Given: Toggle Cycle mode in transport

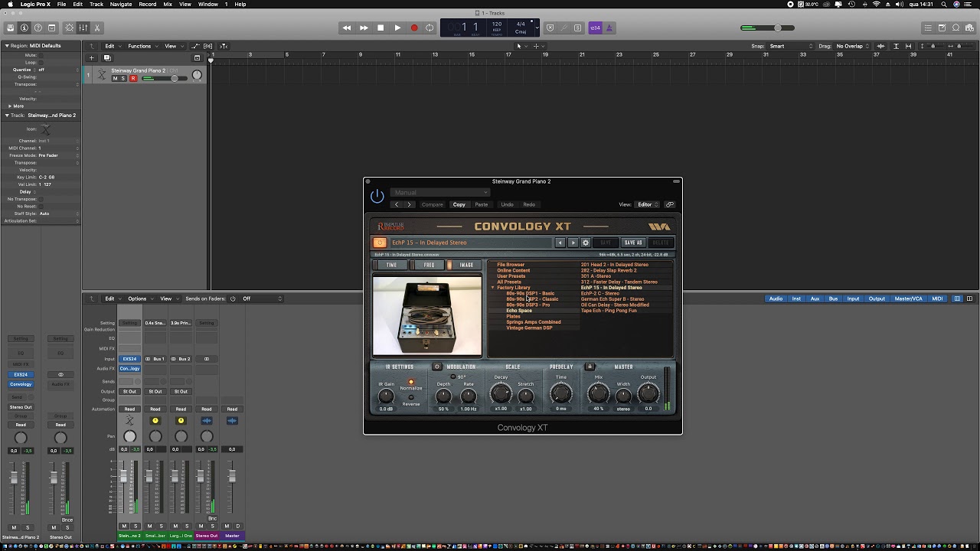Looking at the screenshot, I should point(430,28).
